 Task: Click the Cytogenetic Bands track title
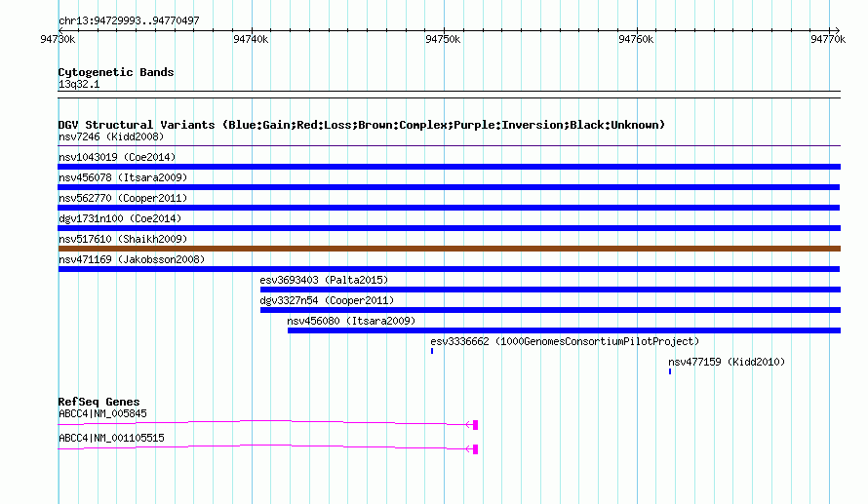tap(116, 72)
